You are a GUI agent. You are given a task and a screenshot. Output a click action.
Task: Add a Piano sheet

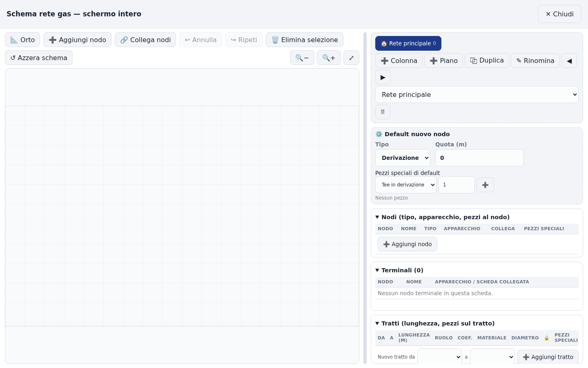pyautogui.click(x=443, y=61)
